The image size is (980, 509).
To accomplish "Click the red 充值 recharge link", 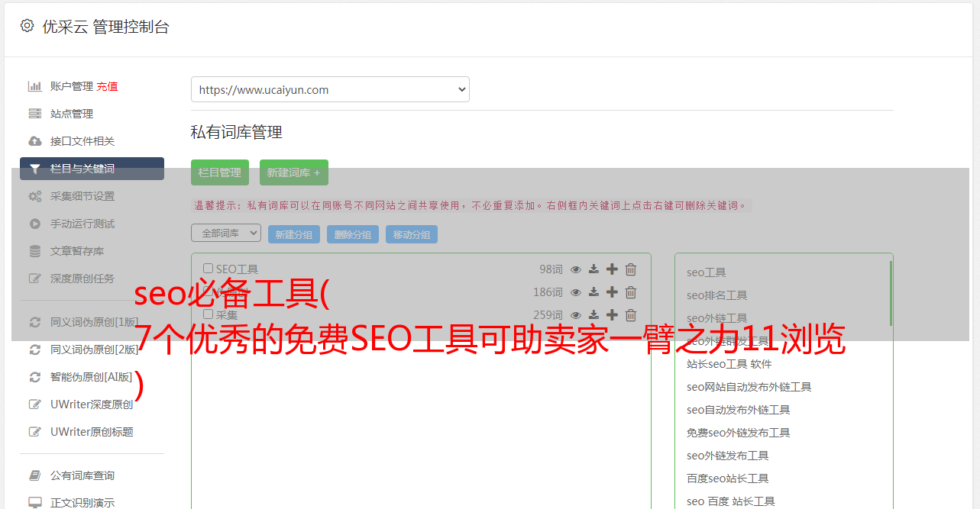I will click(107, 86).
